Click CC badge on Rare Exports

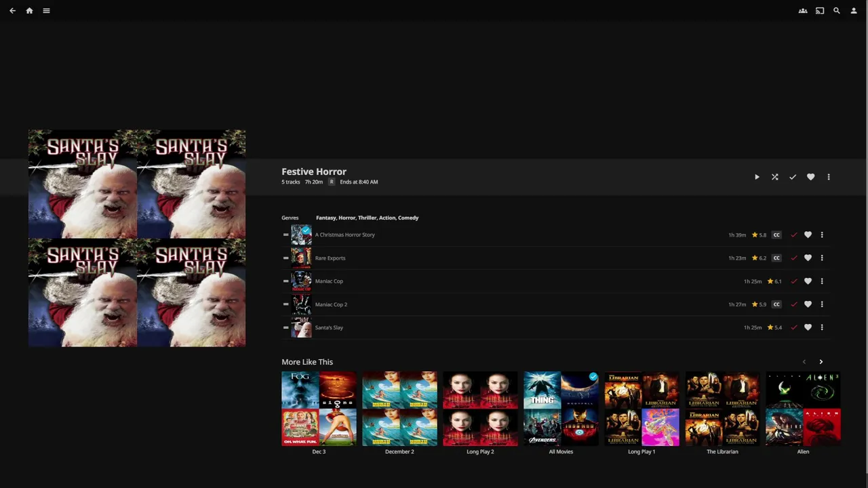tap(776, 258)
